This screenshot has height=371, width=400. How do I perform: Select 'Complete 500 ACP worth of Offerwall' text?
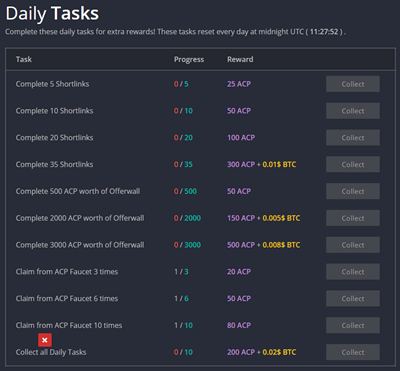[x=78, y=191]
